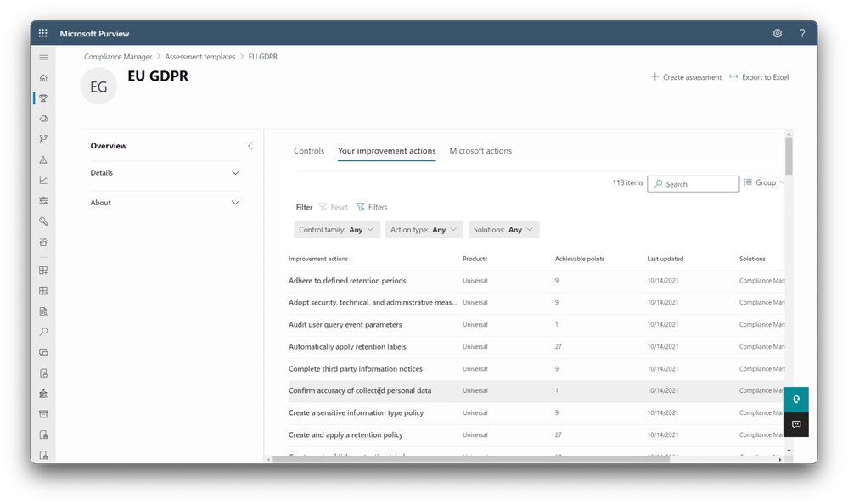Viewport: 848px width, 504px height.
Task: Click the chat-bubbles sidebar icon
Action: point(43,353)
